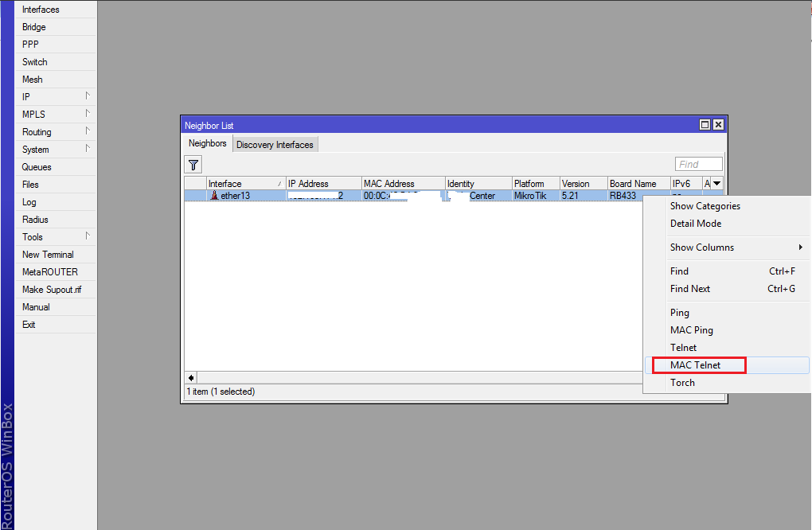Switch to Discovery Interfaces tab
Screen dimensions: 812x530
point(275,145)
